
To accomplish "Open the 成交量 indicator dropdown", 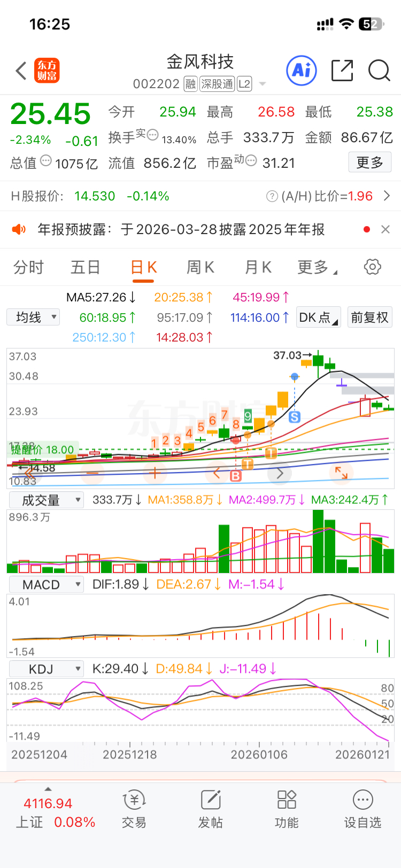I will tap(46, 500).
